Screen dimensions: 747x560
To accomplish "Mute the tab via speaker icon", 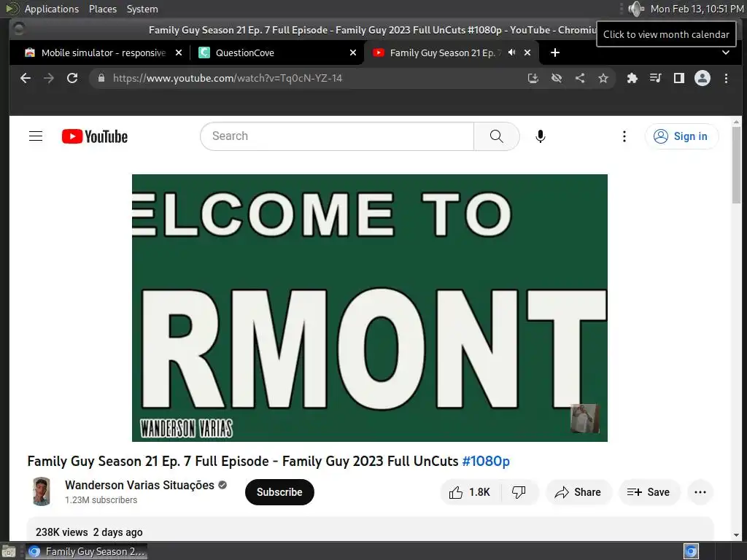I will pos(511,52).
